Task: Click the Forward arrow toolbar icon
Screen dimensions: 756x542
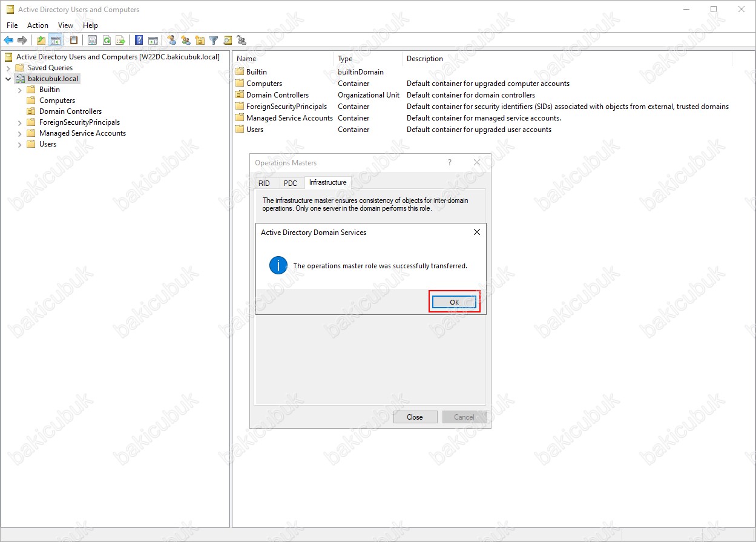Action: (22, 41)
